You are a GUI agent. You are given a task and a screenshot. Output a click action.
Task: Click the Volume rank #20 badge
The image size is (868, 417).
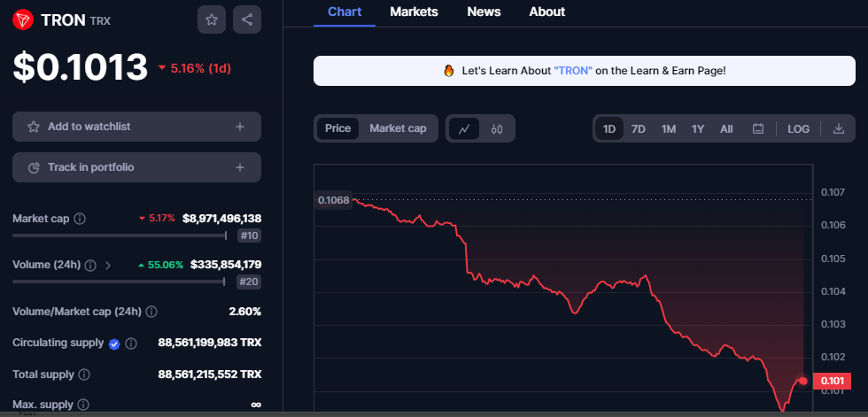tap(249, 282)
